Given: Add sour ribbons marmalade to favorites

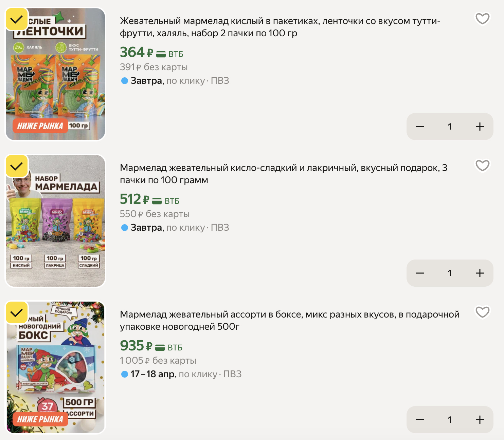Looking at the screenshot, I should coord(482,19).
